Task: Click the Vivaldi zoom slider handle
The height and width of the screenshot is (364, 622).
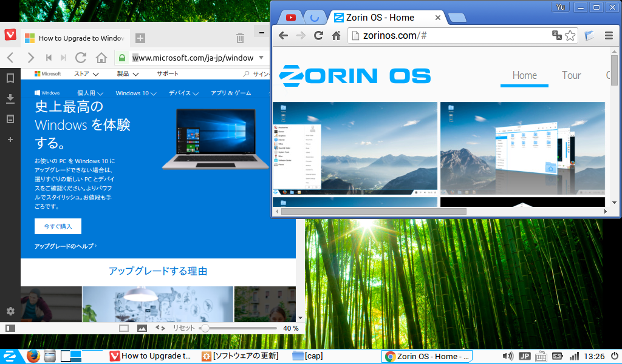Action: (x=205, y=328)
